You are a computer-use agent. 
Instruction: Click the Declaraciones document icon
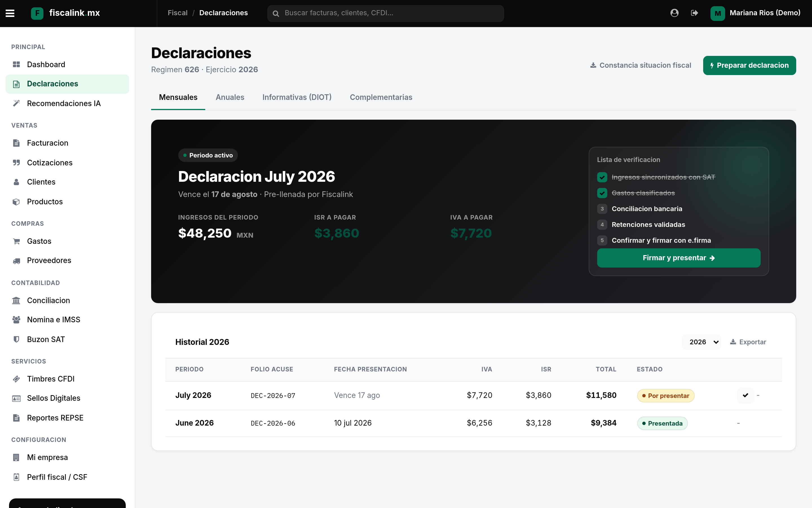coord(16,84)
